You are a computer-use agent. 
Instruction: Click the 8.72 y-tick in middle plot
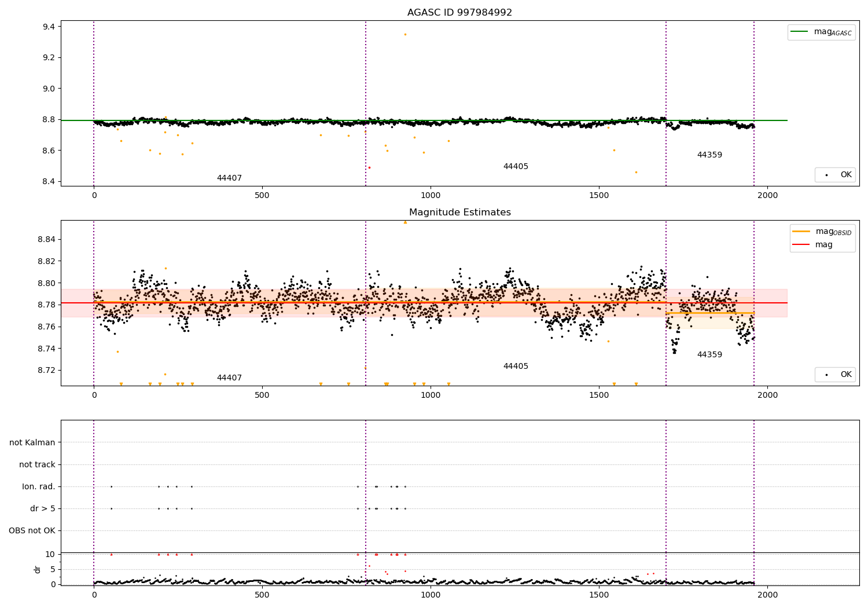pyautogui.click(x=47, y=370)
